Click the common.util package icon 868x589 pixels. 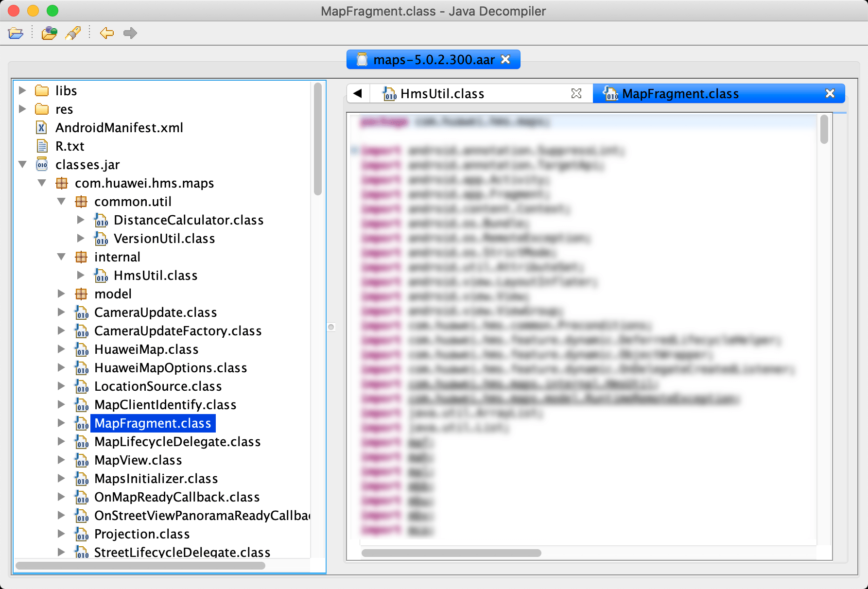81,202
